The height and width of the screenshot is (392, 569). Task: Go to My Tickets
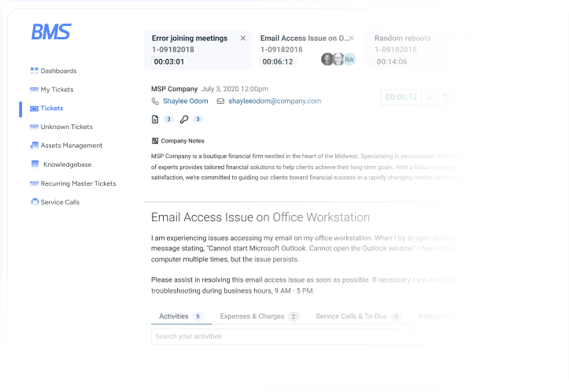[57, 90]
